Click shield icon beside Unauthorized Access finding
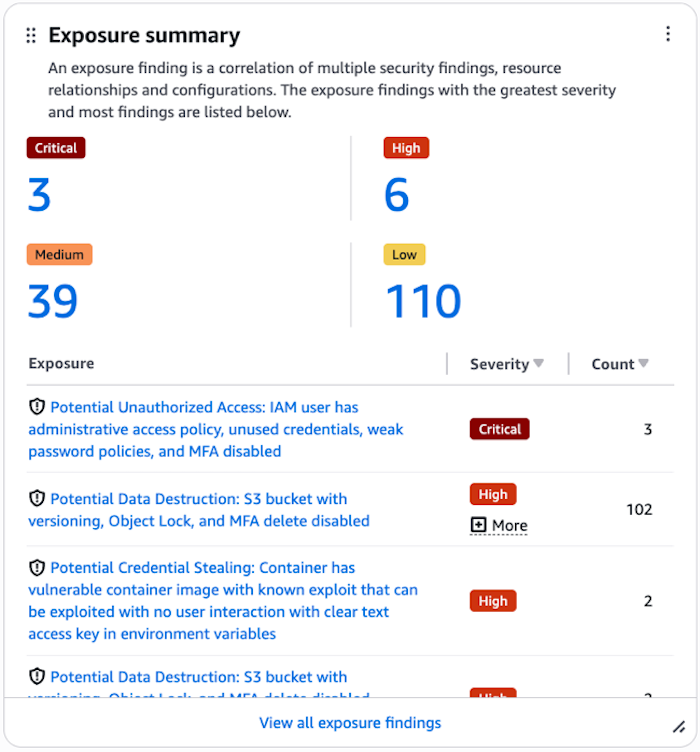Image resolution: width=700 pixels, height=752 pixels. point(37,407)
